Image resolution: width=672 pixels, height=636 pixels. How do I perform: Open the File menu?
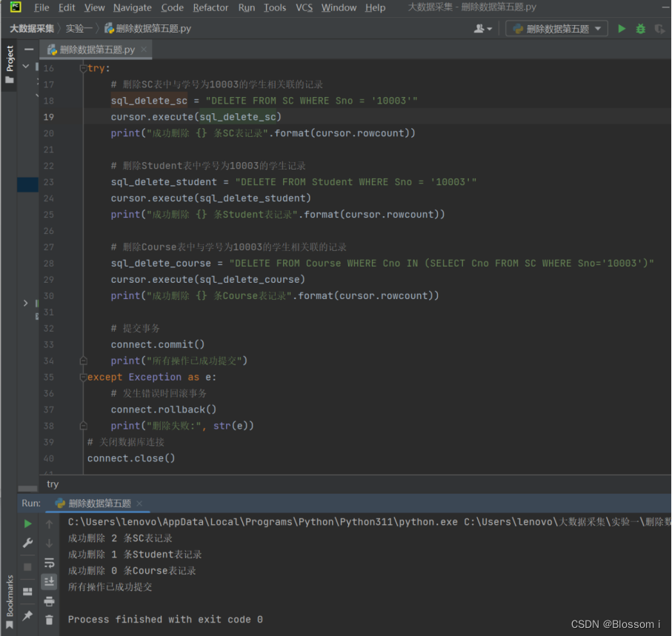pyautogui.click(x=41, y=7)
